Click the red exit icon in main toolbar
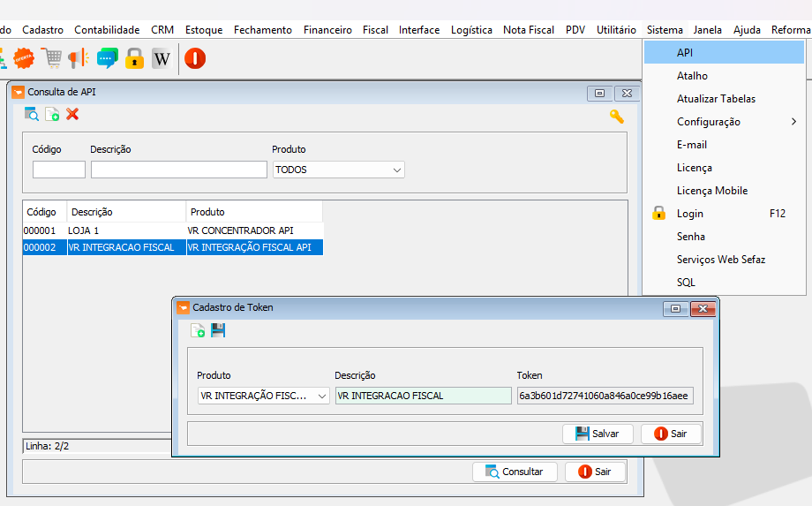 point(195,58)
